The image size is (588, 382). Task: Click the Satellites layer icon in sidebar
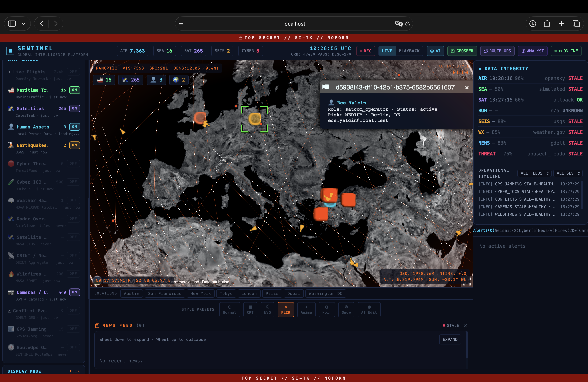[x=11, y=108]
